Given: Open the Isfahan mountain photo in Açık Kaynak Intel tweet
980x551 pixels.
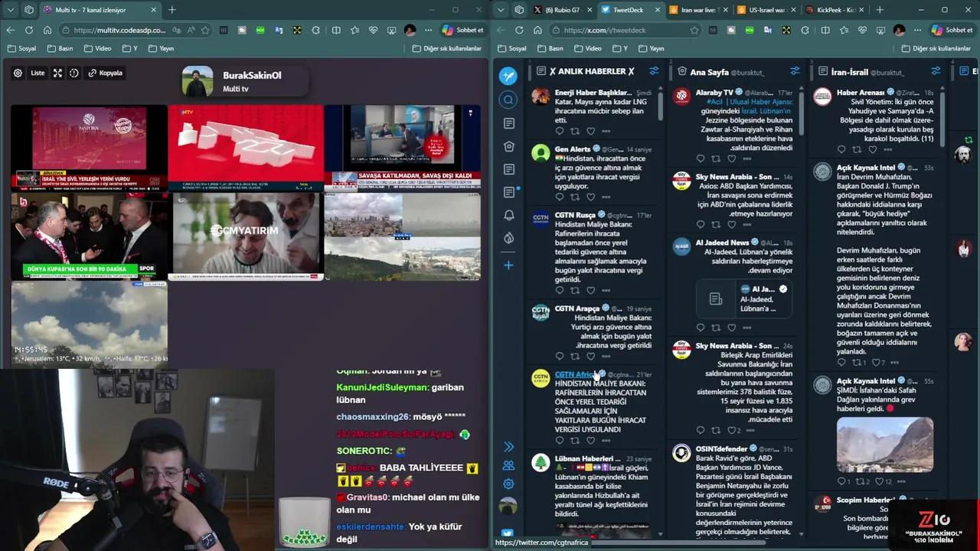Looking at the screenshot, I should click(884, 445).
